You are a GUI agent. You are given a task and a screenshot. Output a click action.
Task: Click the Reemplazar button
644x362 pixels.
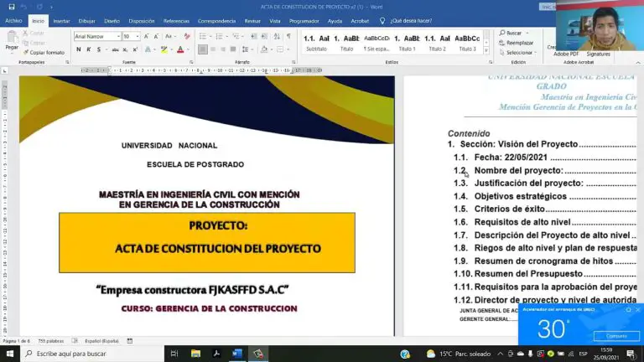[519, 42]
